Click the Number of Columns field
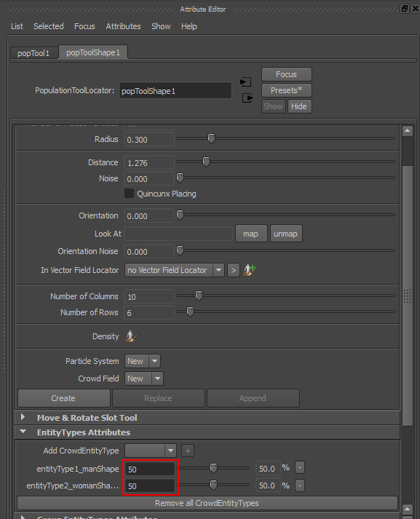The image size is (420, 519). 149,296
